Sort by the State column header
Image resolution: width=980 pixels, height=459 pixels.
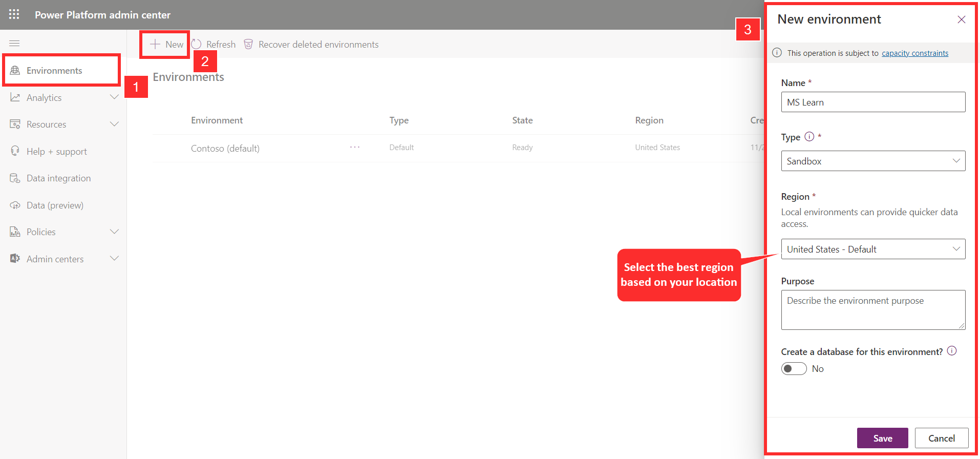click(522, 120)
